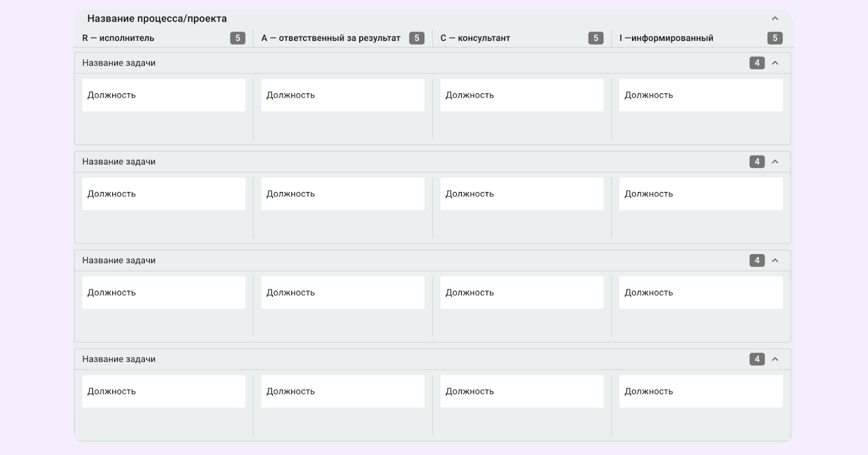The image size is (868, 455).
Task: Select the R — исполнитель column header
Action: coord(118,38)
